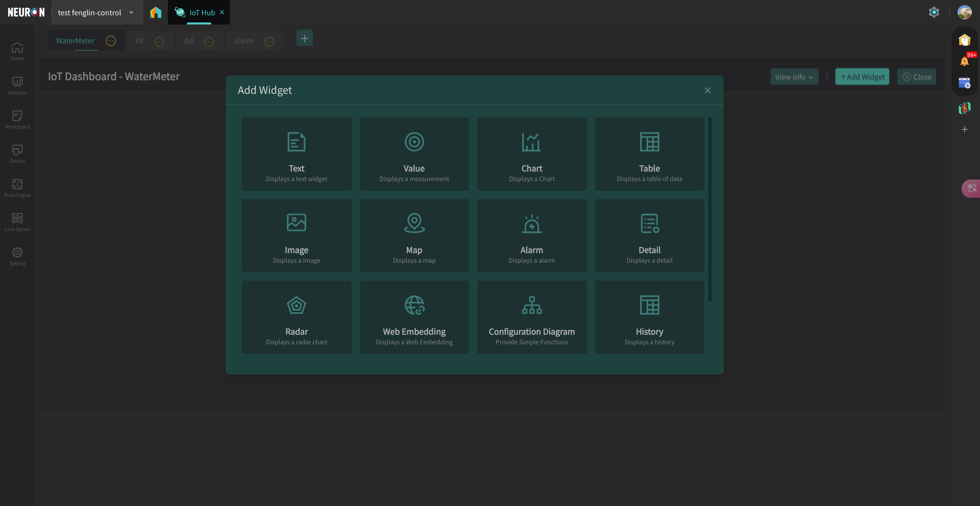Add an Image widget
980x506 pixels.
coord(297,236)
